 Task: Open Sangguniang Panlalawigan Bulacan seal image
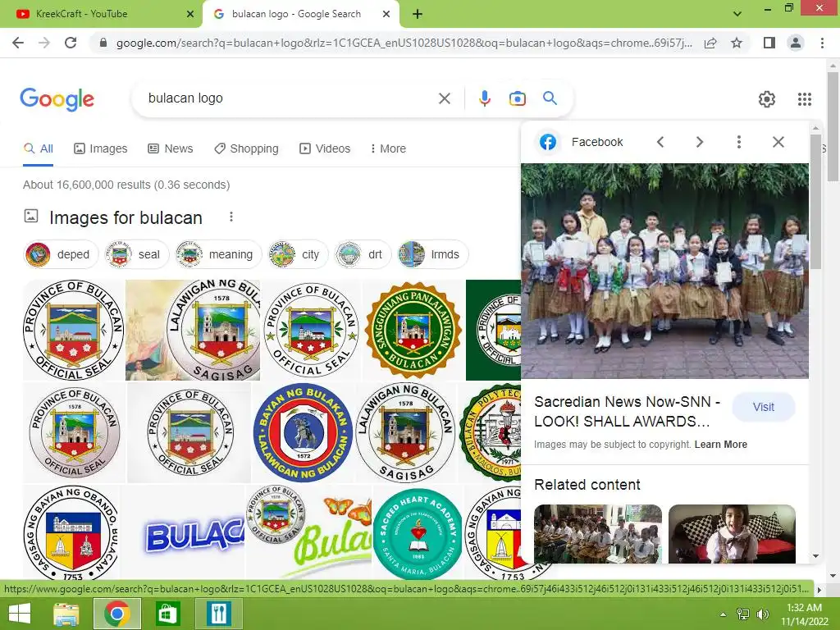[x=413, y=330]
